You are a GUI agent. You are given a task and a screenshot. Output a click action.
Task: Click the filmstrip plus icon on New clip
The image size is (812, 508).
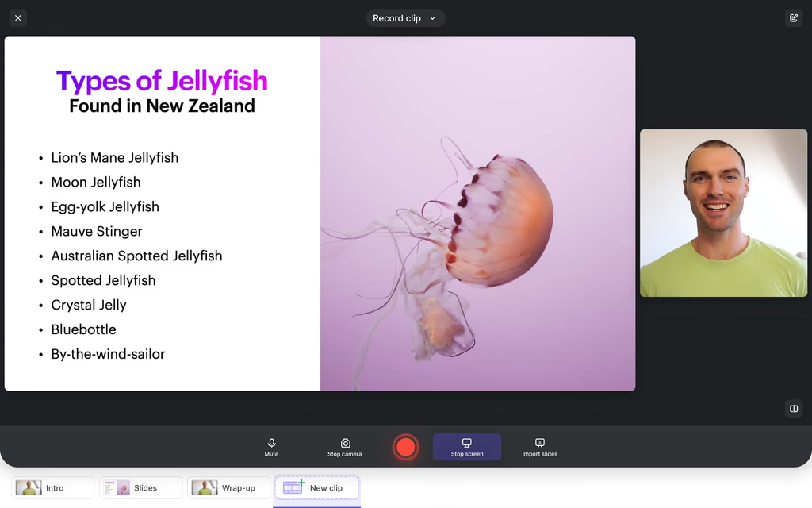coord(292,487)
